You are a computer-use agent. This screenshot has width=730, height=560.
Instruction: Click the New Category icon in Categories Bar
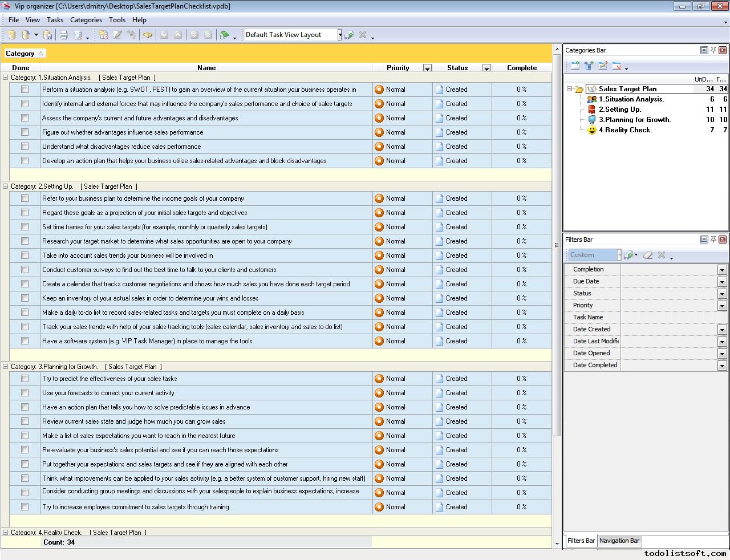point(575,66)
